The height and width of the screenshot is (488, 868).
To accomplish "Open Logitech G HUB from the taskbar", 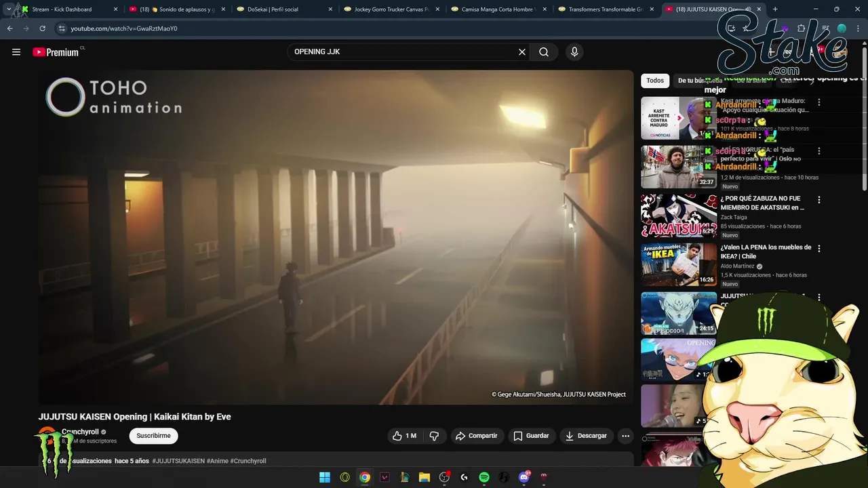I will point(464,477).
